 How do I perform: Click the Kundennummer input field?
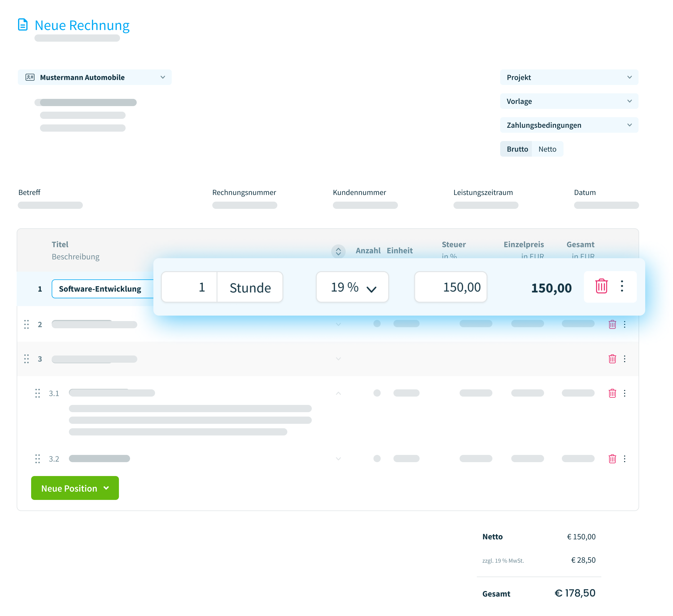(x=365, y=205)
